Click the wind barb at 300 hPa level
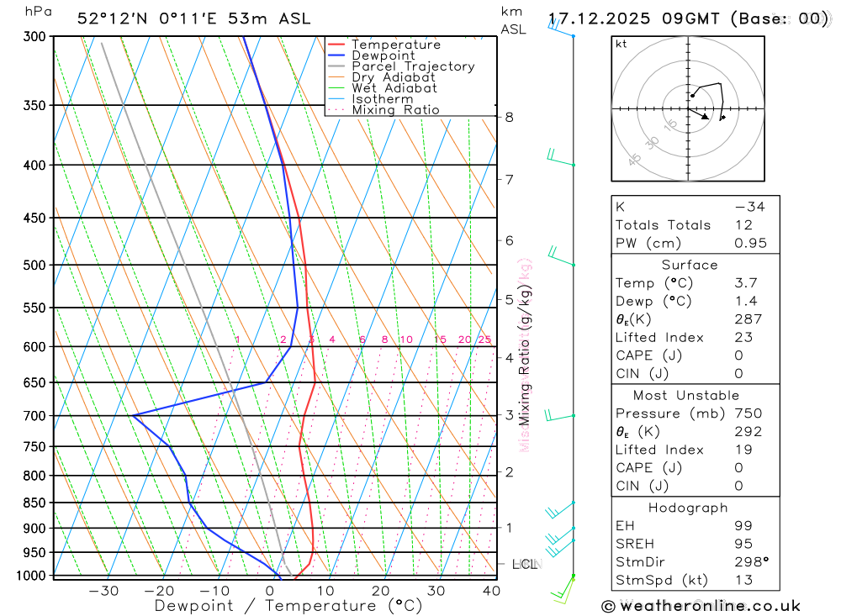This screenshot has width=841, height=616. pyautogui.click(x=561, y=28)
